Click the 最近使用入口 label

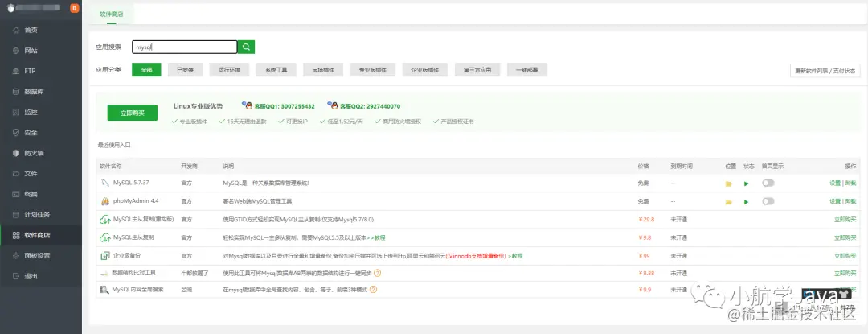click(x=114, y=145)
